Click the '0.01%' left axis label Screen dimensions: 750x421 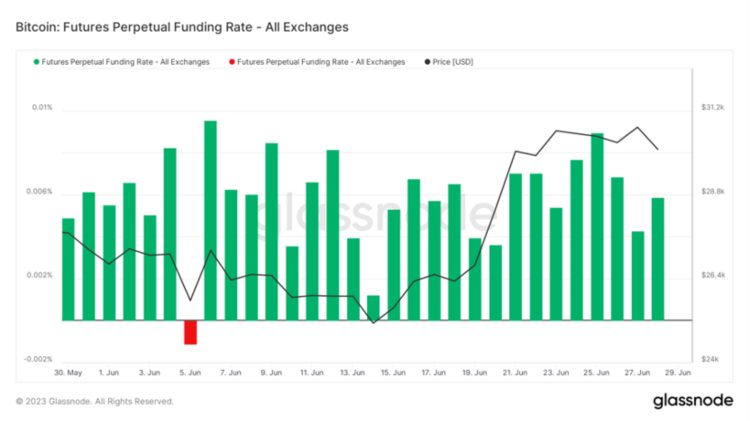tap(41, 108)
